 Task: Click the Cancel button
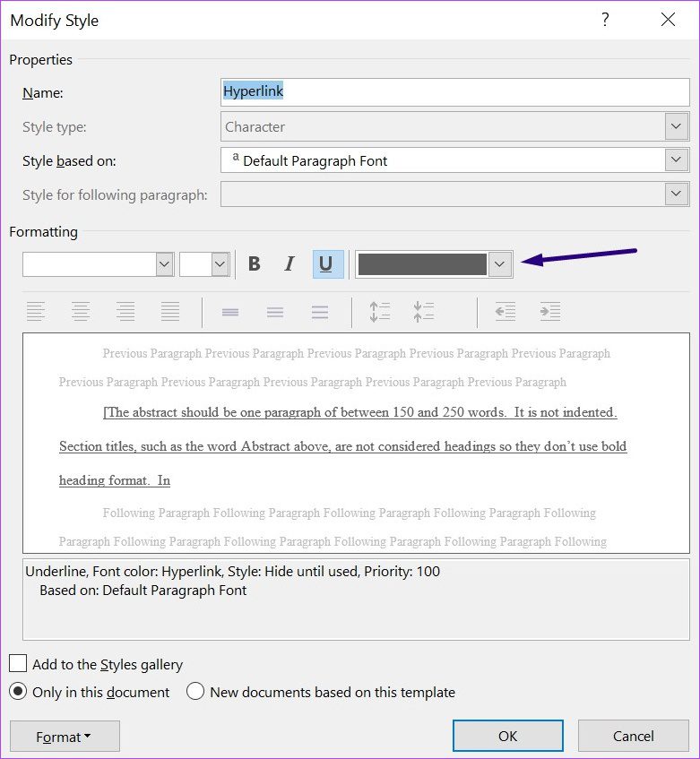(x=633, y=736)
